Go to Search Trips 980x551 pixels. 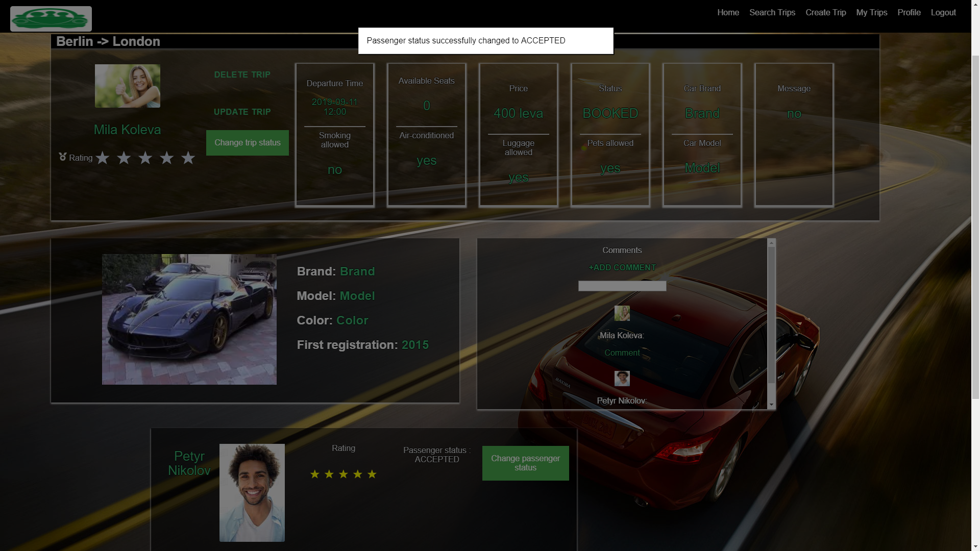tap(772, 12)
